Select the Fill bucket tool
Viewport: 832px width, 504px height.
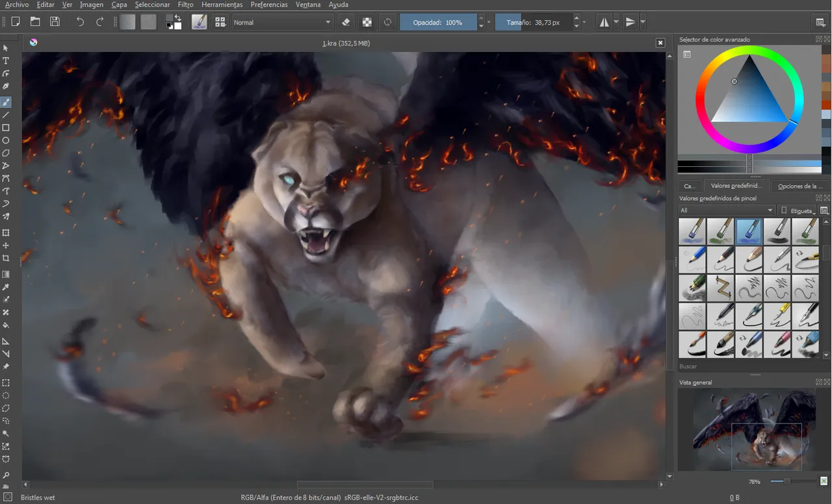tap(6, 325)
